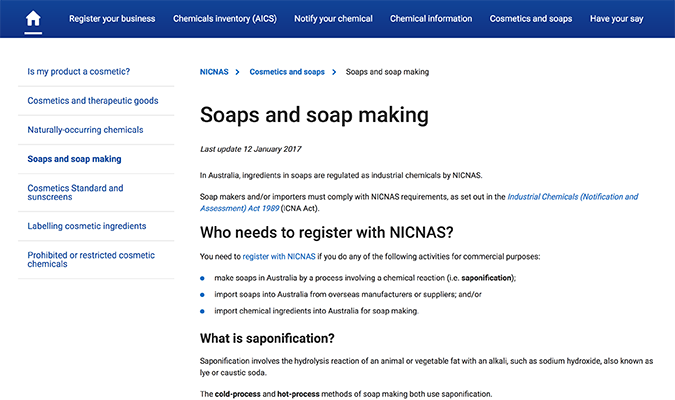
Task: Open Chemical information nav item
Action: click(x=431, y=19)
